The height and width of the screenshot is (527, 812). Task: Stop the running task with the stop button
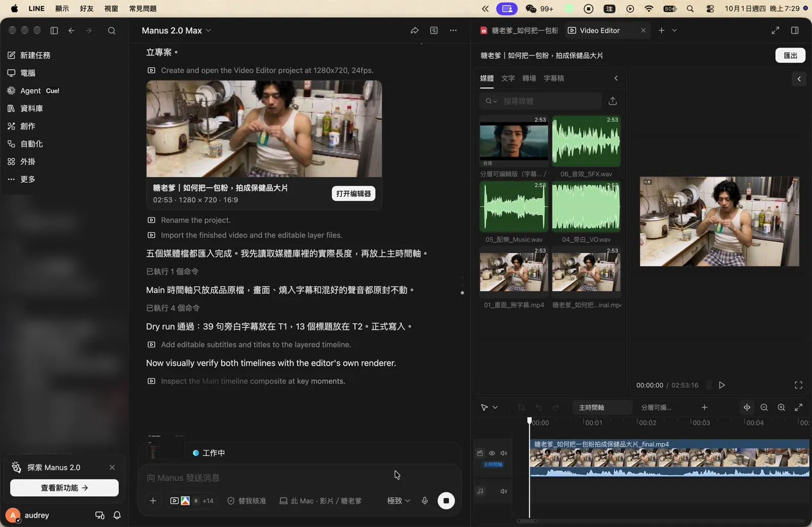[x=446, y=501]
